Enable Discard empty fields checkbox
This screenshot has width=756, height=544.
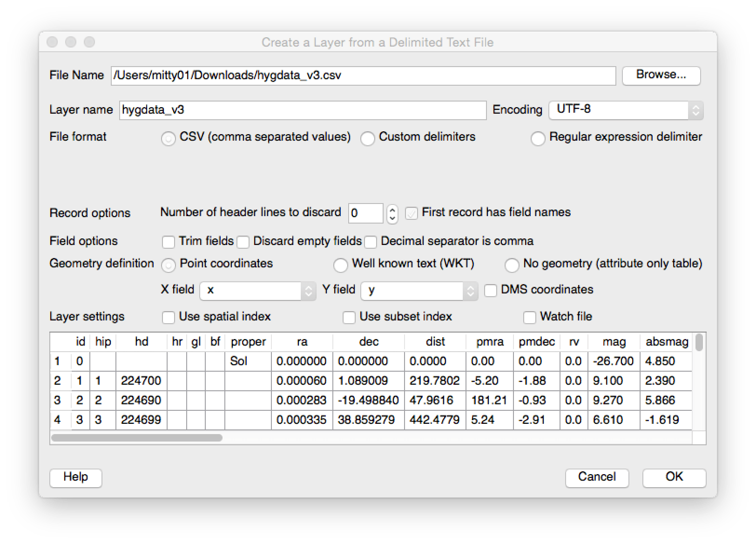click(243, 242)
